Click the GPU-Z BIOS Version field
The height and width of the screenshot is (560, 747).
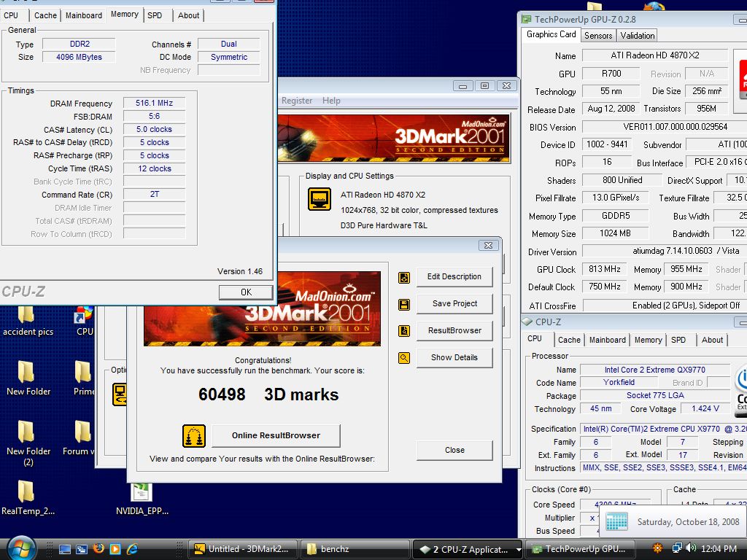[665, 127]
